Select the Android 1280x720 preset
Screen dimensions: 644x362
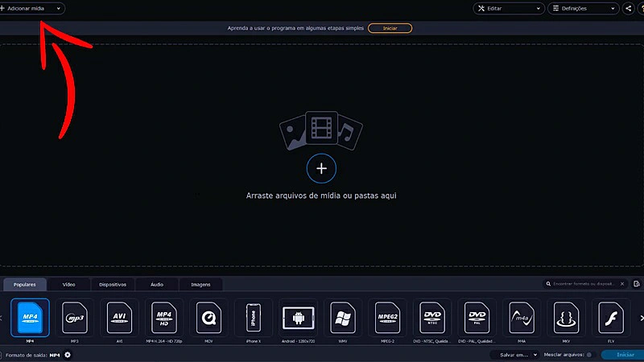click(299, 318)
